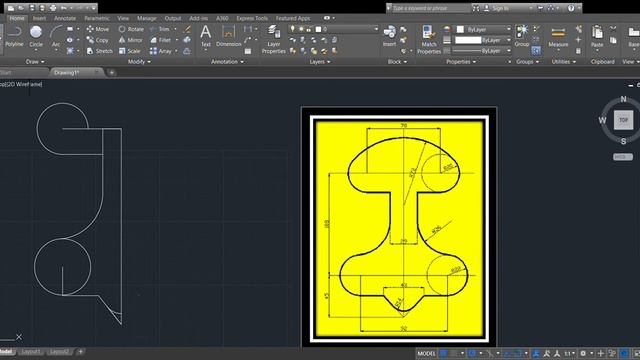The height and width of the screenshot is (360, 640).
Task: Expand the Utilities panel dropdown
Action: (x=564, y=62)
